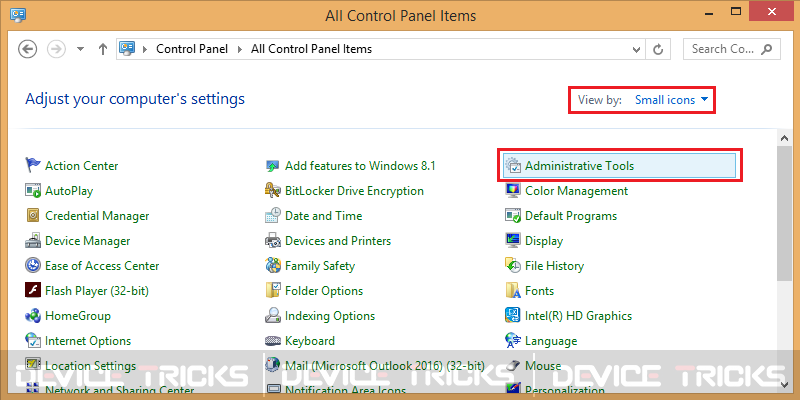Click the Forward navigation arrow
This screenshot has height=400, width=800.
click(56, 49)
